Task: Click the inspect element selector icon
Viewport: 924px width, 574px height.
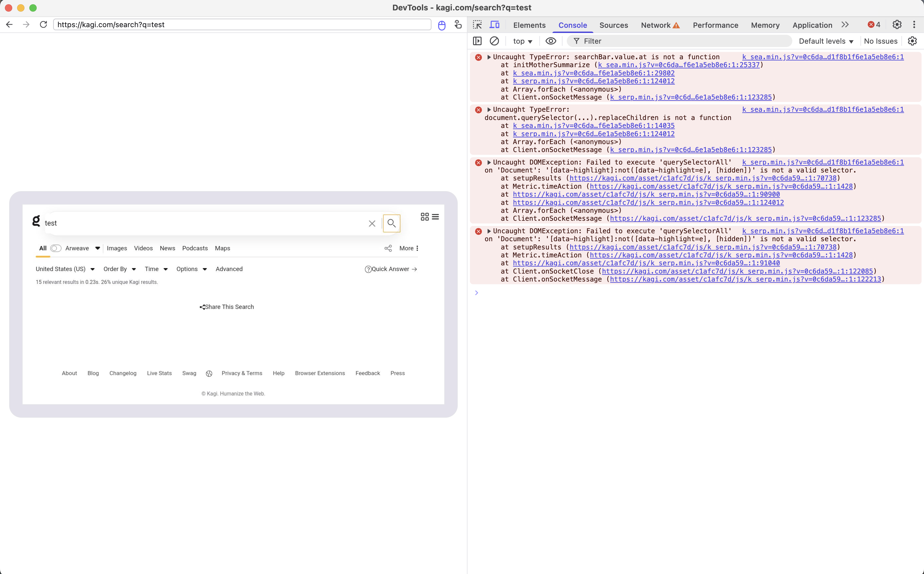Action: (477, 25)
